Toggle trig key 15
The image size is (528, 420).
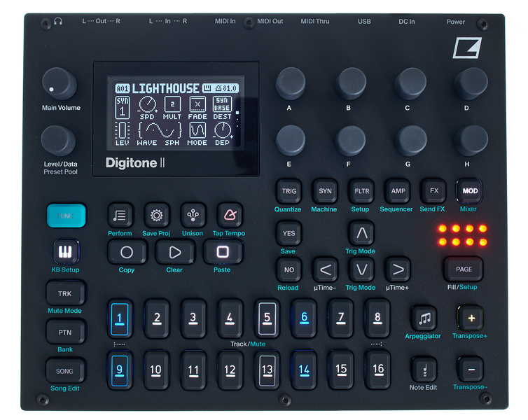pyautogui.click(x=341, y=370)
